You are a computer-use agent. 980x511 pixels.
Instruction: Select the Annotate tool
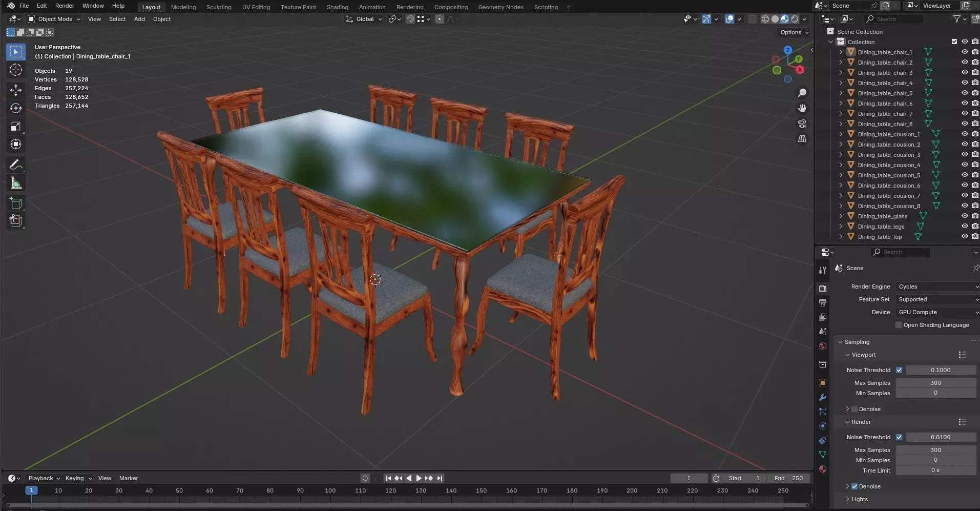pos(16,165)
